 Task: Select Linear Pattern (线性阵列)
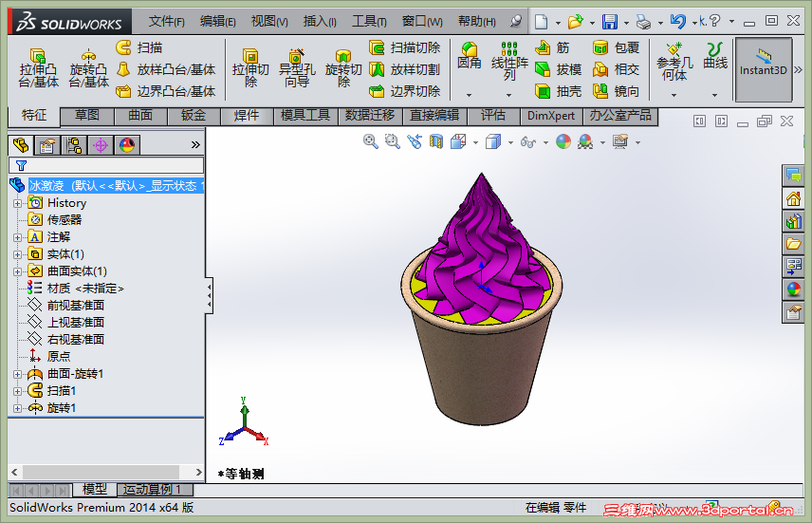pyautogui.click(x=509, y=61)
